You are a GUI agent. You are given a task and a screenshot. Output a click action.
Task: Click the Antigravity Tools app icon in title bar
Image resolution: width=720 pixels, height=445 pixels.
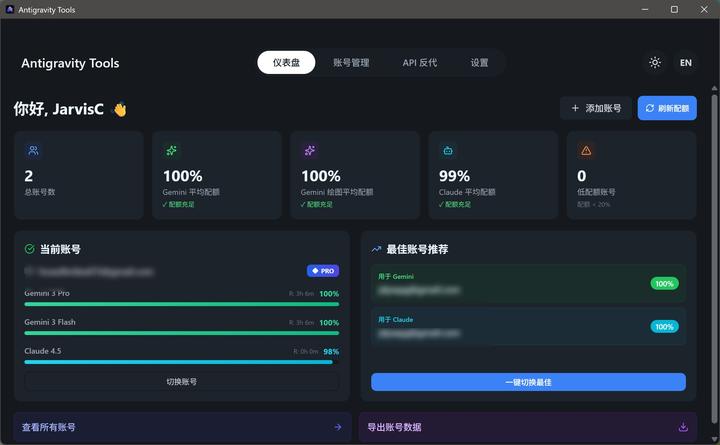(10, 9)
